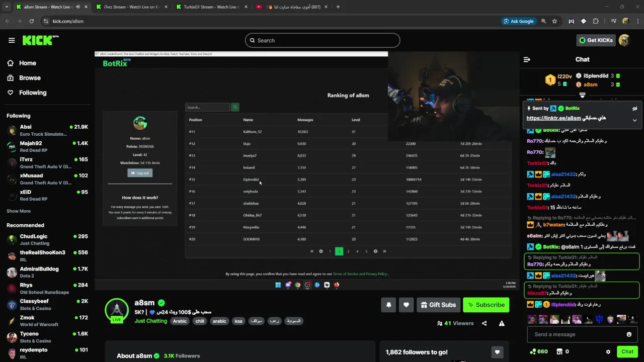This screenshot has width=644, height=362.
Task: Click the 41 Viewers count
Action: pos(455,323)
